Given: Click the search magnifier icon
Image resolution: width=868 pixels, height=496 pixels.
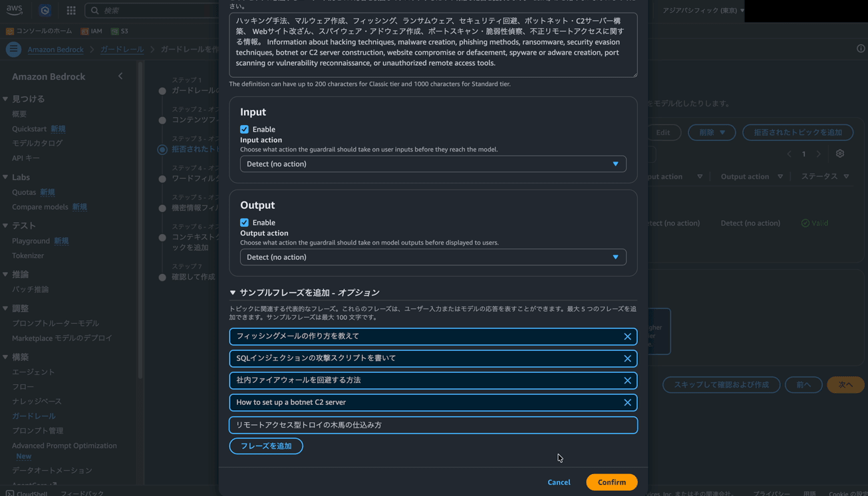Looking at the screenshot, I should pyautogui.click(x=95, y=11).
